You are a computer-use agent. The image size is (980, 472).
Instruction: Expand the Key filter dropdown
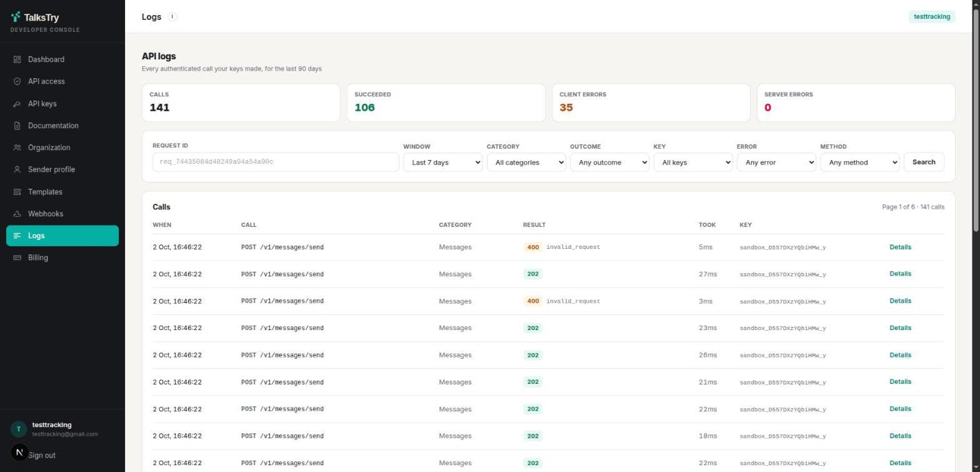point(693,162)
